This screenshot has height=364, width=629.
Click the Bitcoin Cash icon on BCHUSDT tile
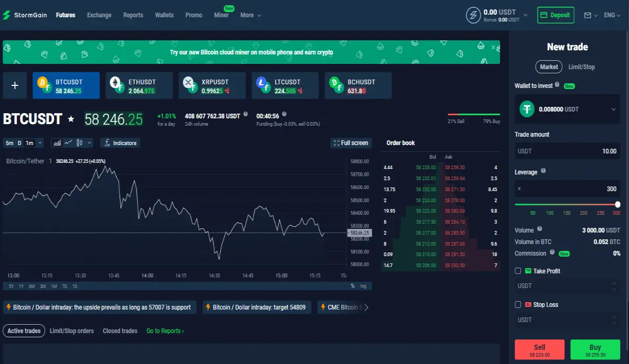pos(335,83)
